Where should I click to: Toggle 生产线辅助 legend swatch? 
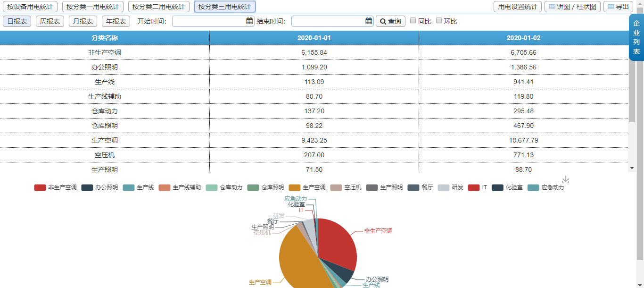tap(165, 187)
